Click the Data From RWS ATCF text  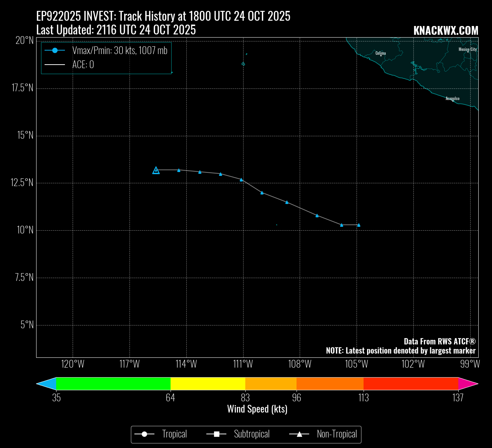point(439,341)
